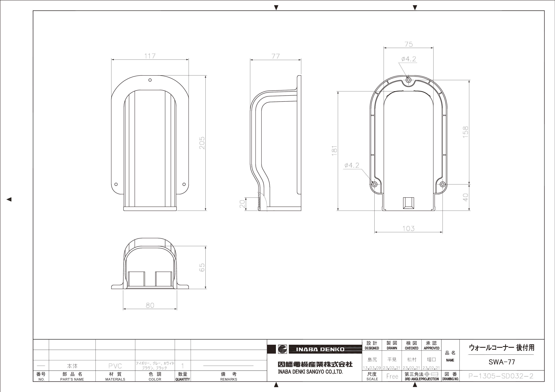Image resolution: width=555 pixels, height=392 pixels.
Task: Select the 77 depth dimension
Action: pyautogui.click(x=276, y=56)
